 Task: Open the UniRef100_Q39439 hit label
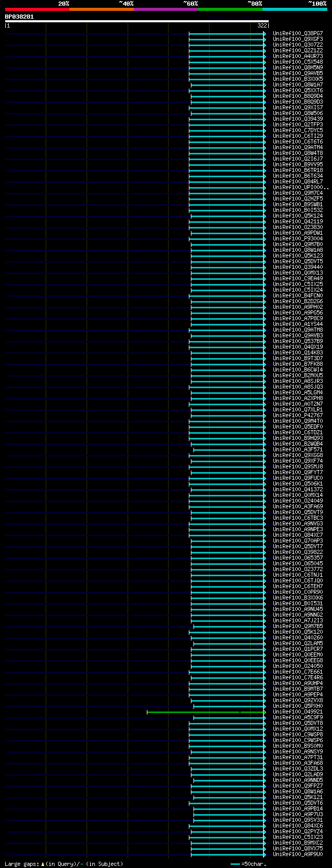(x=298, y=119)
